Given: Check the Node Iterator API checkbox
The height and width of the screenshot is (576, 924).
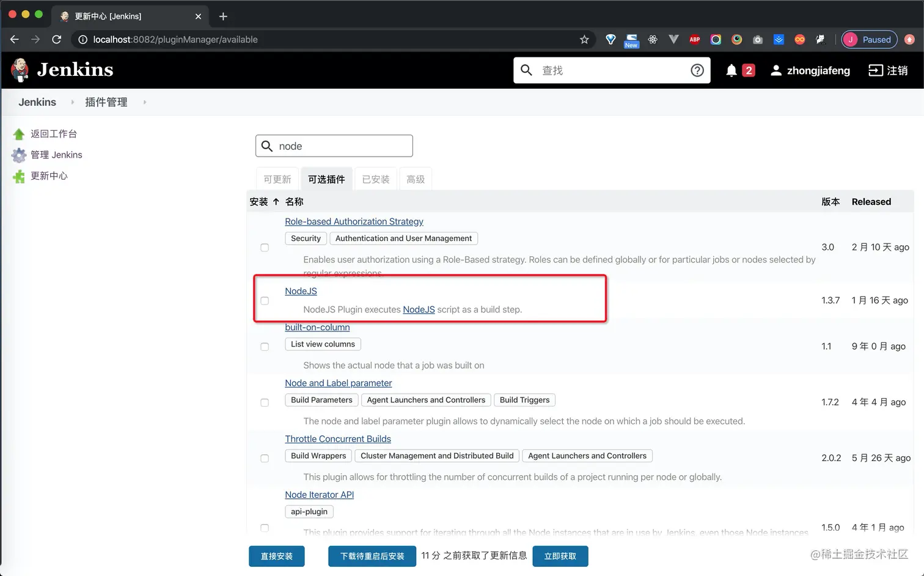Looking at the screenshot, I should (265, 528).
